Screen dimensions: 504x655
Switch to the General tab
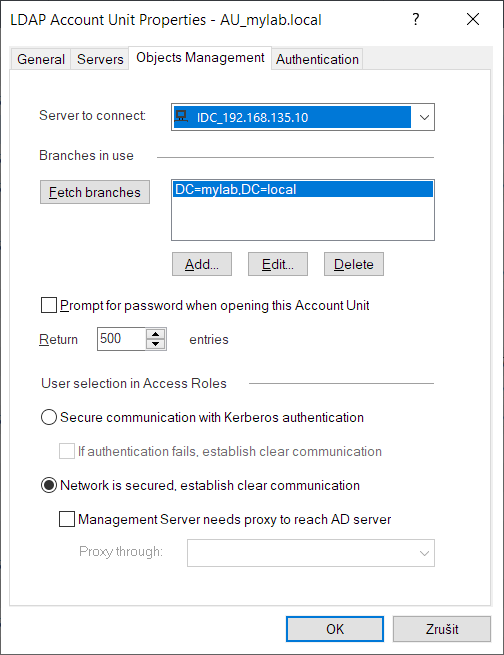click(41, 59)
